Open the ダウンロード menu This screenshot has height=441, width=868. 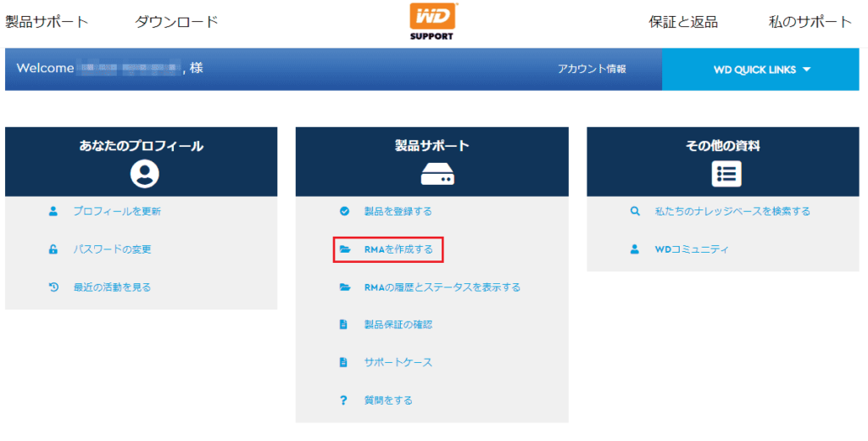coord(176,22)
